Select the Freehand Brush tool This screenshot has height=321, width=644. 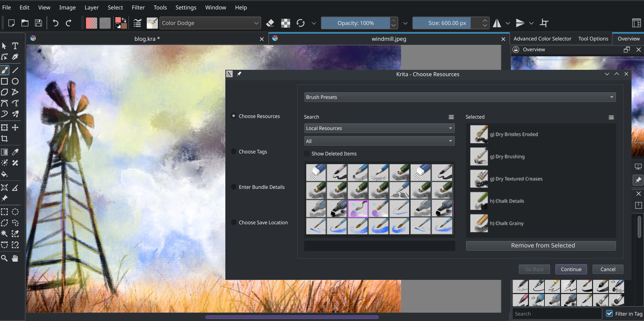(4, 70)
